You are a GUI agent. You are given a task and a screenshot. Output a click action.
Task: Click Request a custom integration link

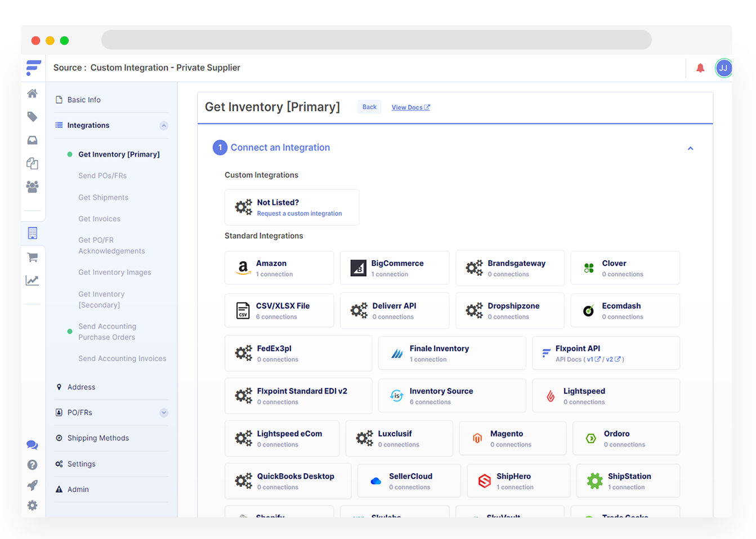[299, 213]
